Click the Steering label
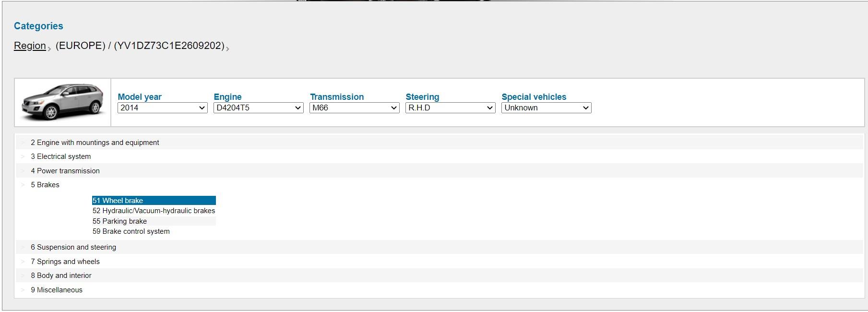868x312 pixels. coord(422,97)
